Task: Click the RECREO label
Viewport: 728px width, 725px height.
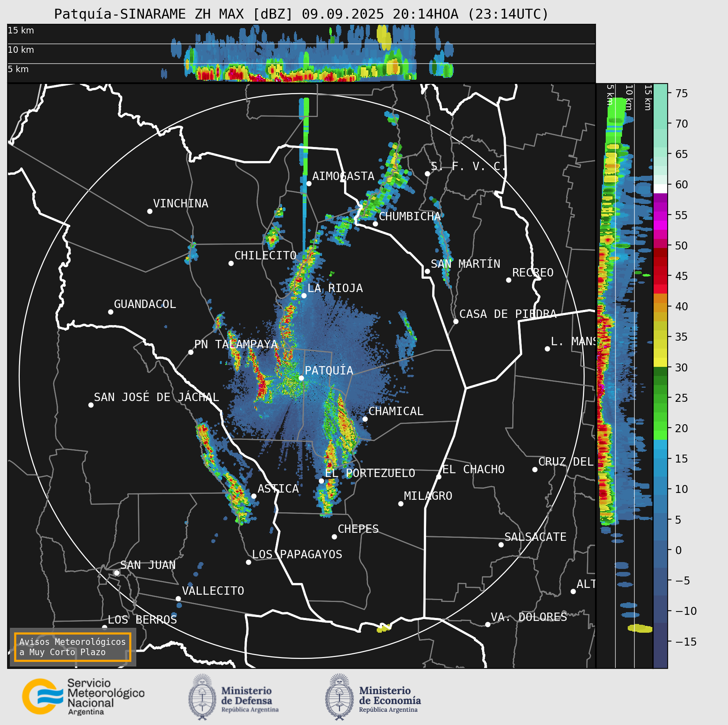Action: click(533, 272)
